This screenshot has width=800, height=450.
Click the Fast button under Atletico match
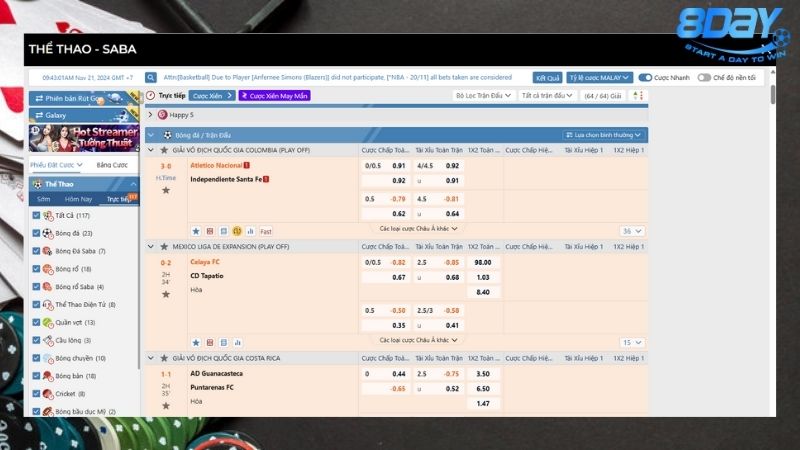tap(266, 231)
